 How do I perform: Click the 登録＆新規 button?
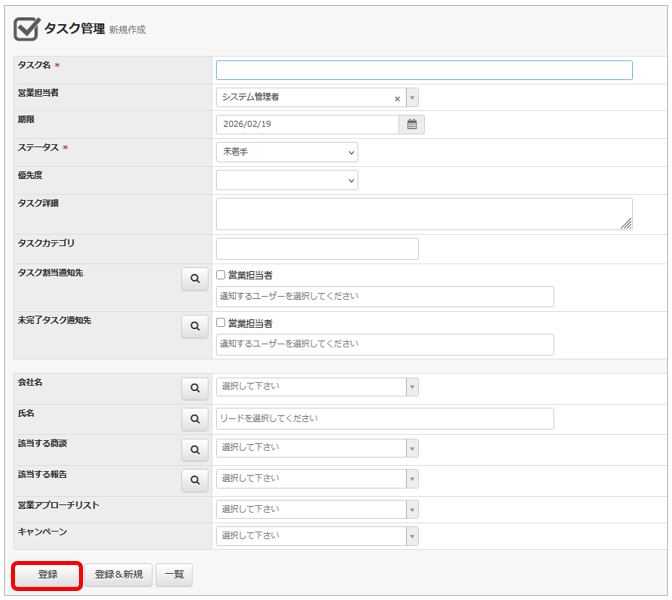coord(118,575)
